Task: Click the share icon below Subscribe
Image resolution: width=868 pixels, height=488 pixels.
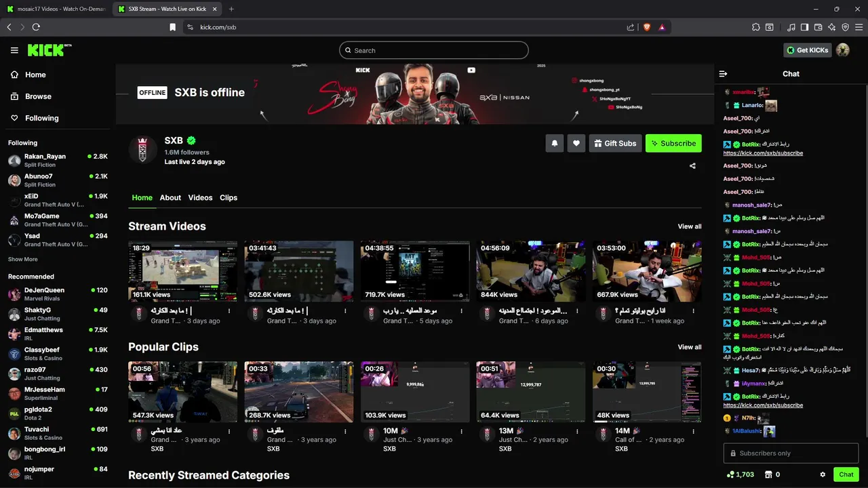Action: [x=692, y=165]
